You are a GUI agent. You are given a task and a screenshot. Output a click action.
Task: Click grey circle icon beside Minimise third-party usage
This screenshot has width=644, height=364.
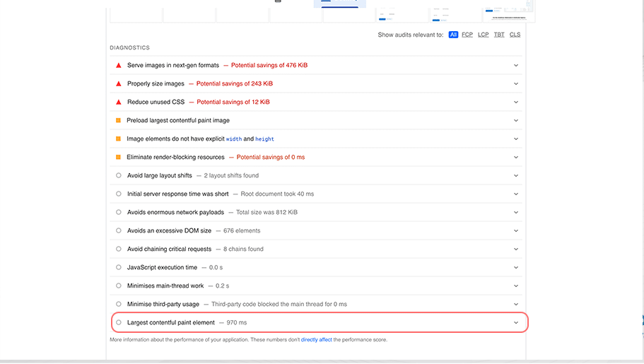[119, 304]
